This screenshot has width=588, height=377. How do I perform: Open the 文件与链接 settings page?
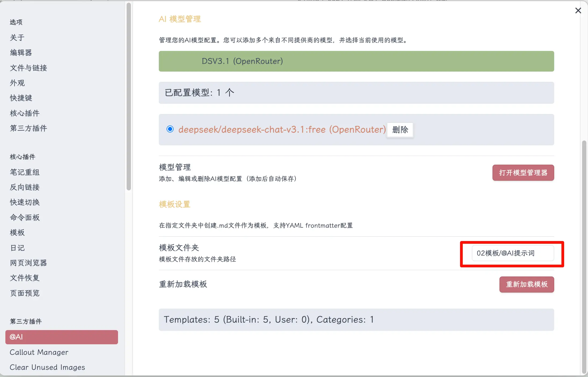tap(28, 68)
